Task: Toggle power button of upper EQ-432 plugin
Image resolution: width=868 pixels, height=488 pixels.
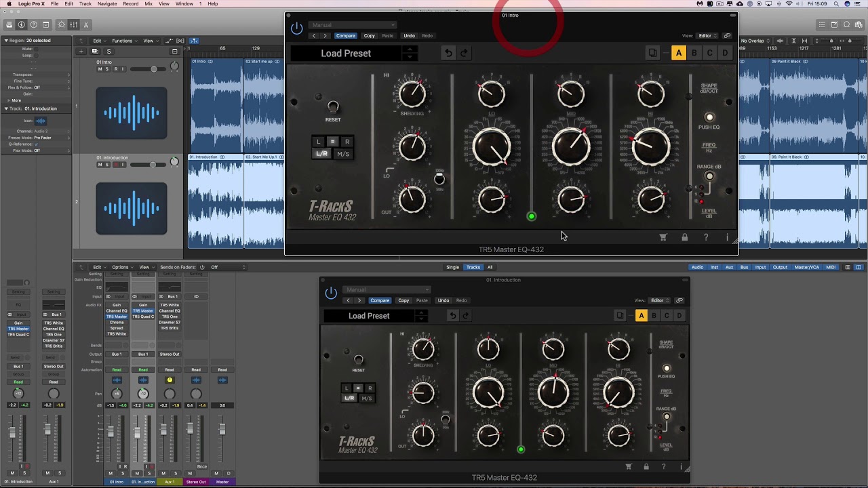Action: tap(296, 28)
